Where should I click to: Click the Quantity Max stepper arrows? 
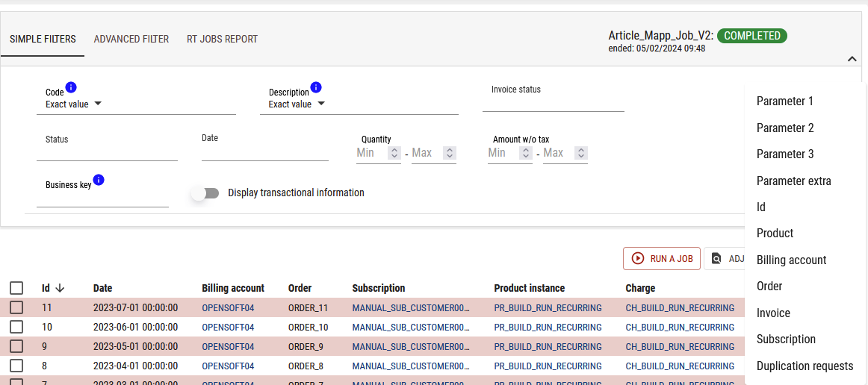click(x=450, y=153)
